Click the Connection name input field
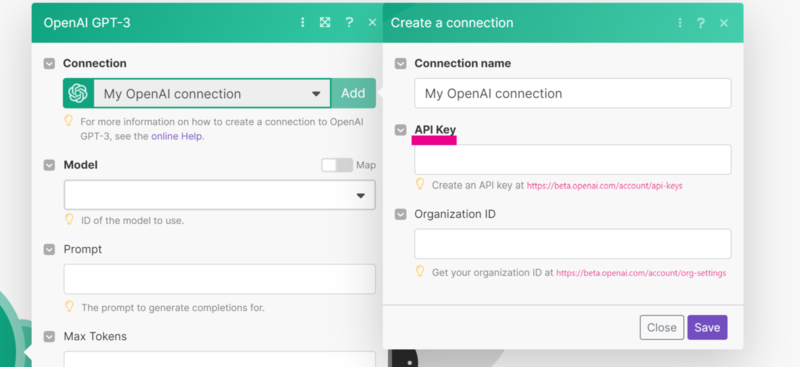800x367 pixels. pos(572,93)
